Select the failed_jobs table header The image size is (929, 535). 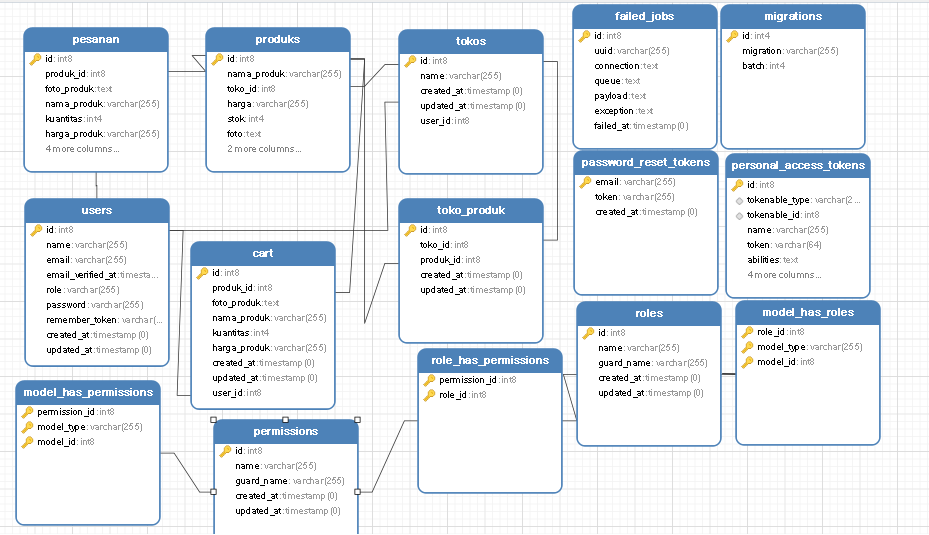[645, 17]
